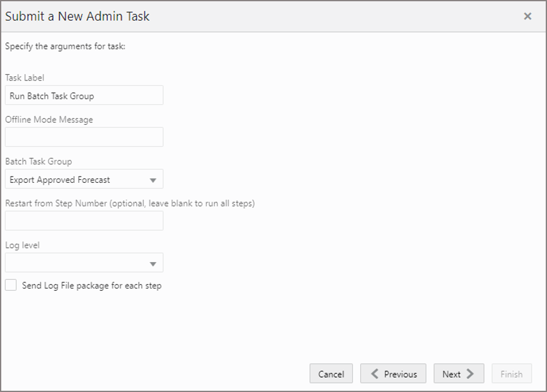The image size is (547, 392).
Task: Click the forward chevron icon on Next button
Action: click(471, 374)
